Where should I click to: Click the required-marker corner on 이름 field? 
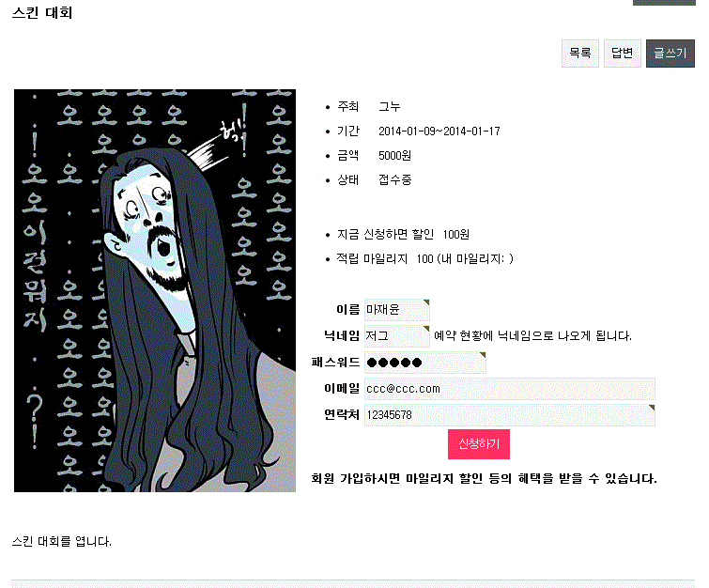(x=426, y=302)
